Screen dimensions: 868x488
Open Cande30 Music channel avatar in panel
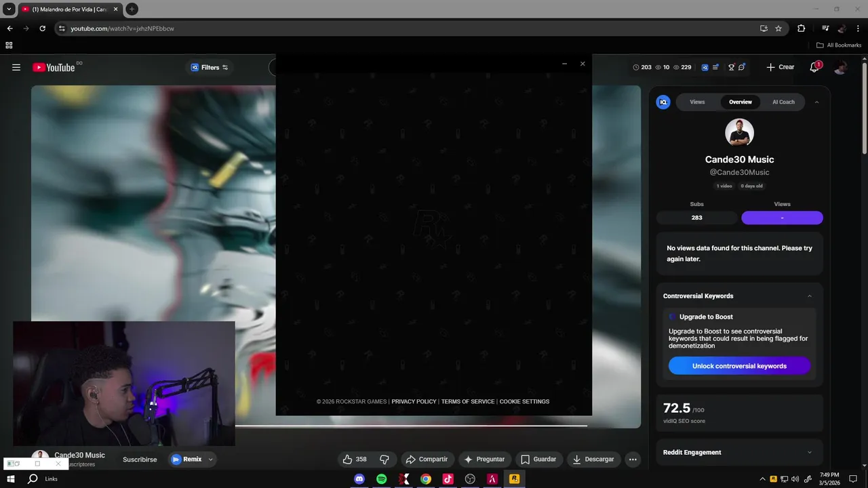[739, 133]
